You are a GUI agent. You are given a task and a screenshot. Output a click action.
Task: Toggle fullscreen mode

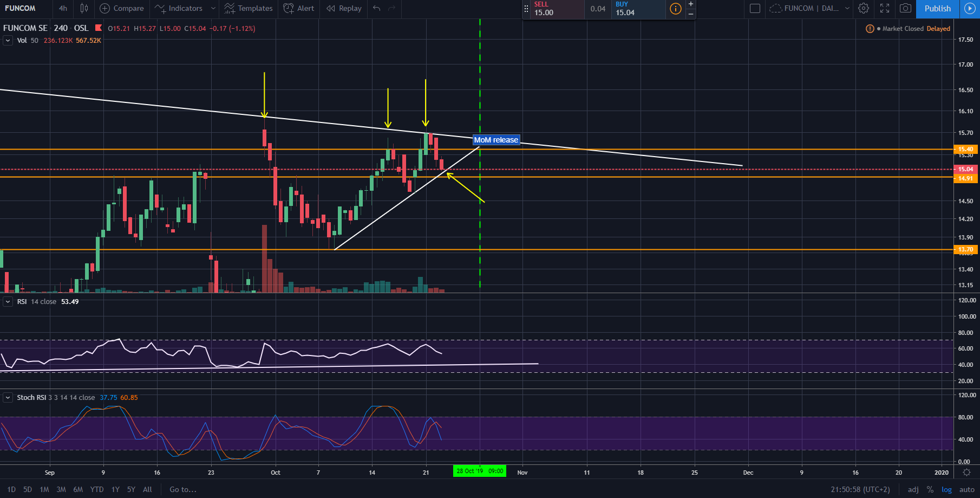click(885, 8)
